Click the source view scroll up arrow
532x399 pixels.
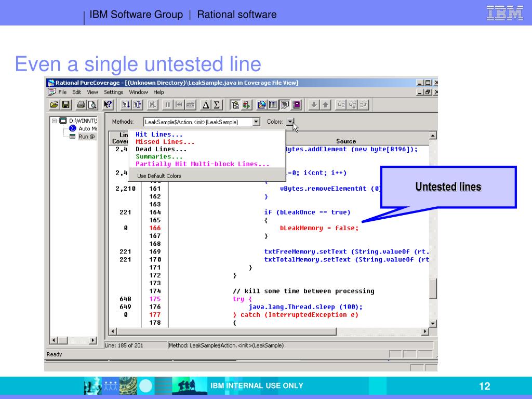pyautogui.click(x=433, y=136)
